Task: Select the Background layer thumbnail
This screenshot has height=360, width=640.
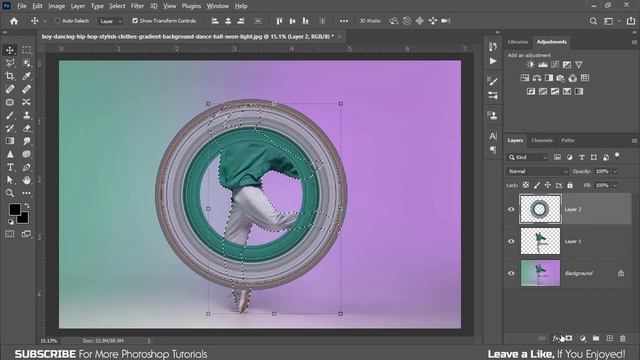Action: (x=540, y=273)
